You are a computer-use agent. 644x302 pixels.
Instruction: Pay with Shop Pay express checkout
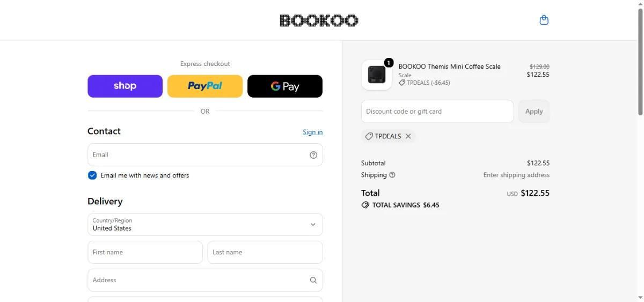tap(125, 86)
